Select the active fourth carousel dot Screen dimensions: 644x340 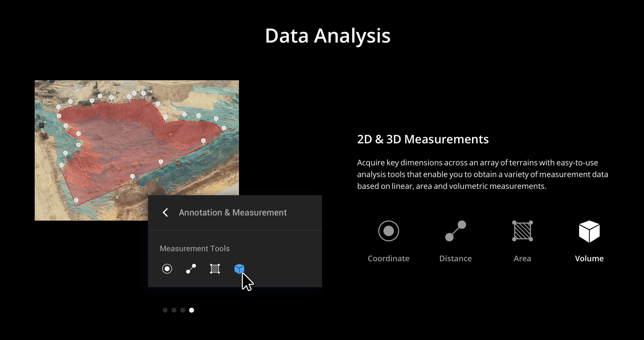(192, 310)
